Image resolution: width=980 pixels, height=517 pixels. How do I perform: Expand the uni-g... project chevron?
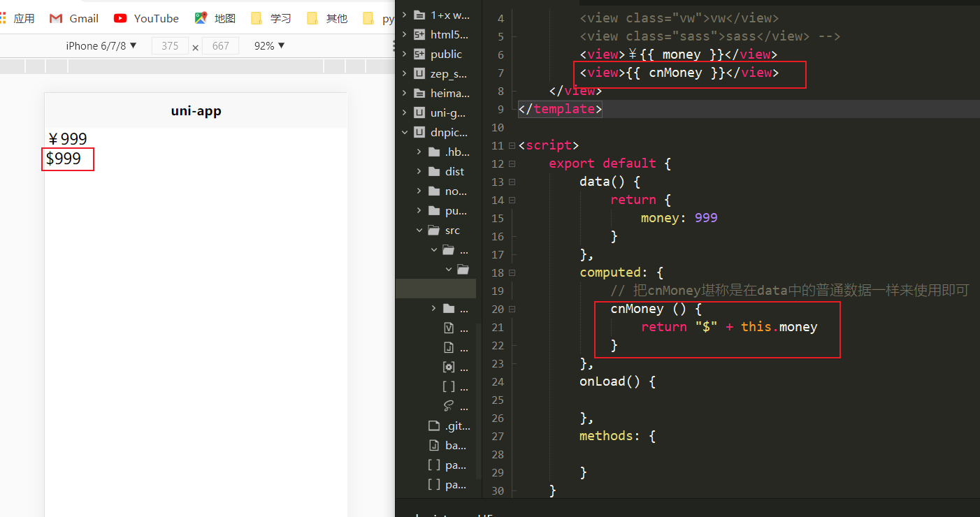pos(404,112)
